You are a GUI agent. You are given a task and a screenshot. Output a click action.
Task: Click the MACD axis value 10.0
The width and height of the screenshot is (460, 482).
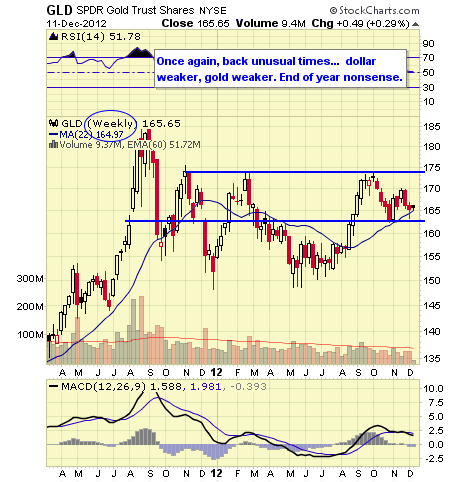[x=433, y=389]
